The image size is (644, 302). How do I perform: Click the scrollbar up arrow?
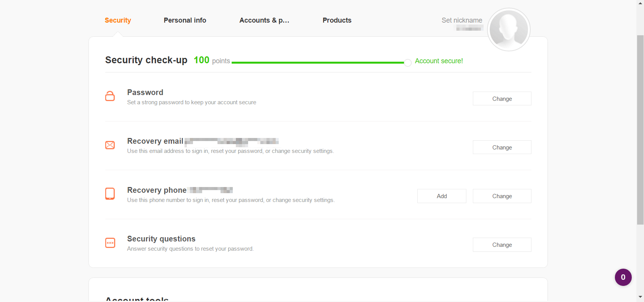tap(640, 3)
